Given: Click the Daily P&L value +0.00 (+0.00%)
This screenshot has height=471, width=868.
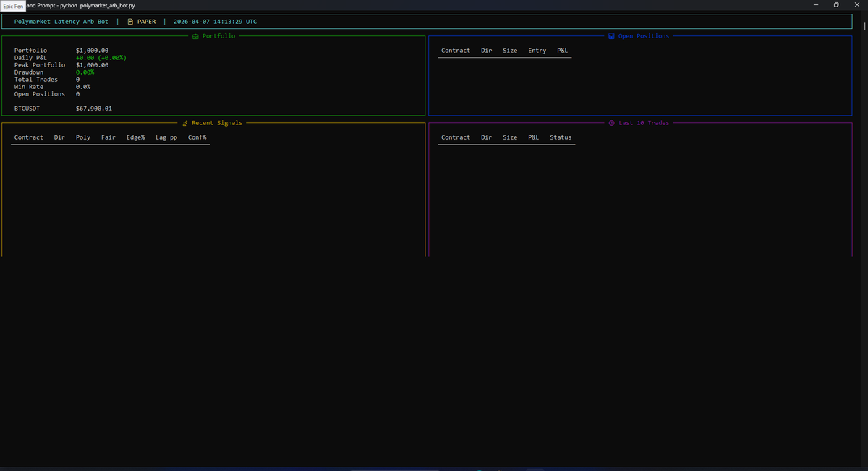Looking at the screenshot, I should [101, 58].
